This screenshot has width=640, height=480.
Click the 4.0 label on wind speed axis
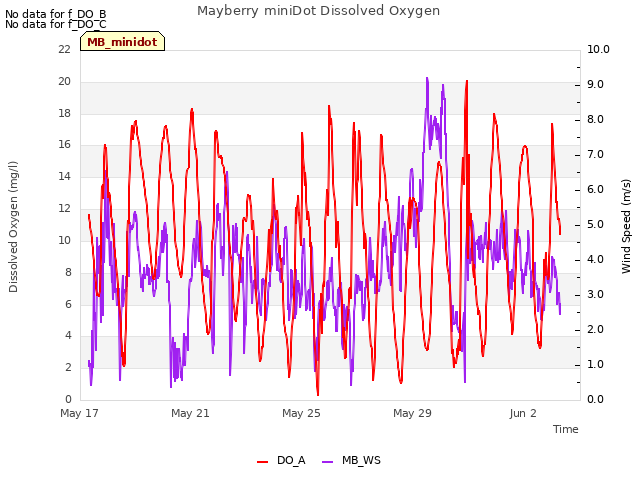(x=595, y=260)
